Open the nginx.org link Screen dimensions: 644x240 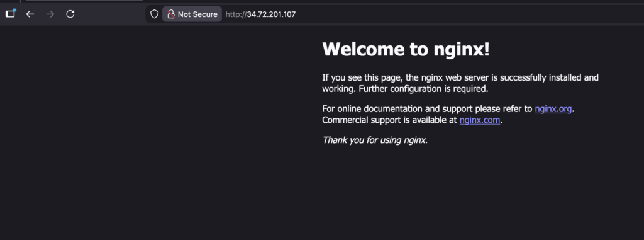coord(553,109)
